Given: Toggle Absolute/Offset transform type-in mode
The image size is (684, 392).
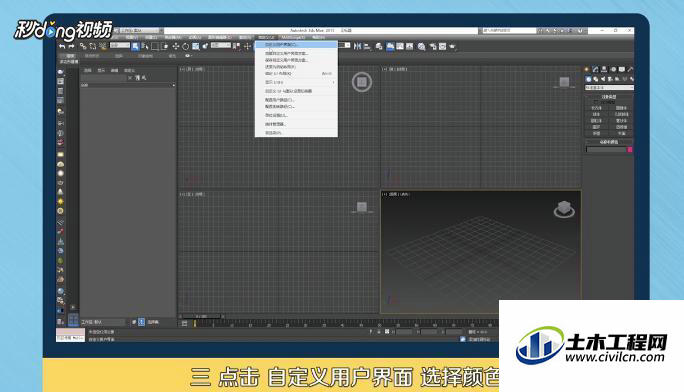Looking at the screenshot, I should 386,332.
